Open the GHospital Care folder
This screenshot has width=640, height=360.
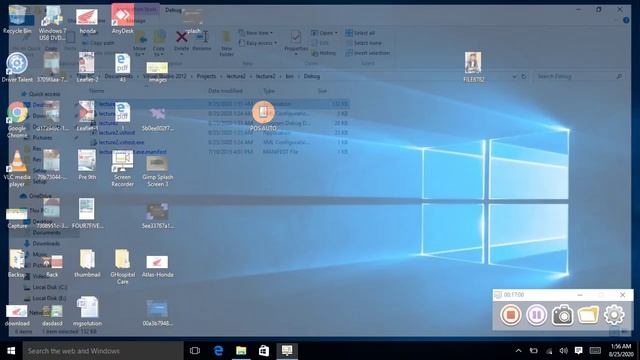click(122, 266)
